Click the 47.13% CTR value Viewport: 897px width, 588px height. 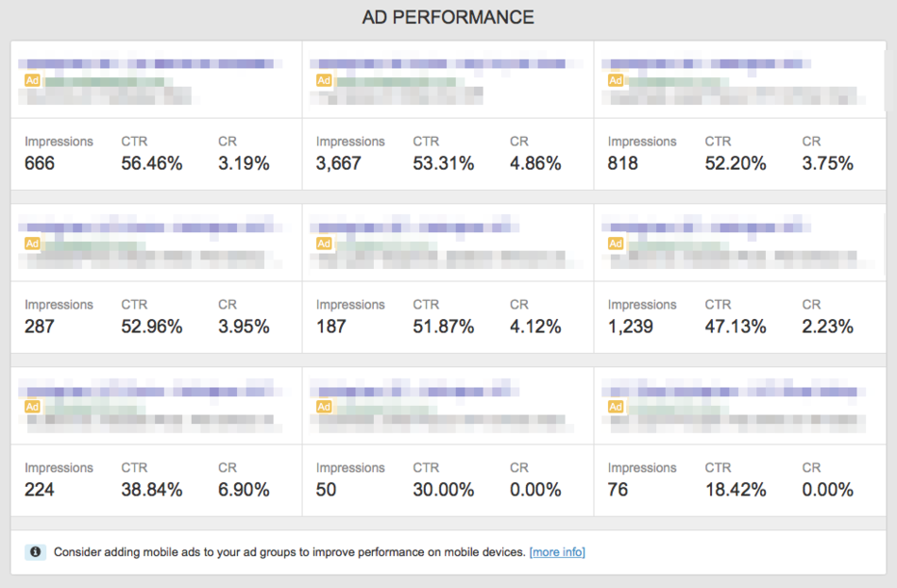coord(735,327)
